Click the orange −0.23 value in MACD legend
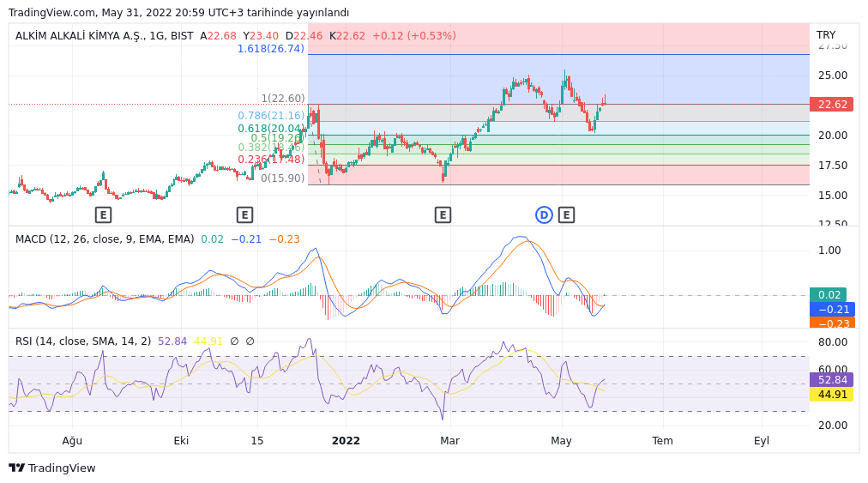This screenshot has height=483, width=868. [x=284, y=239]
